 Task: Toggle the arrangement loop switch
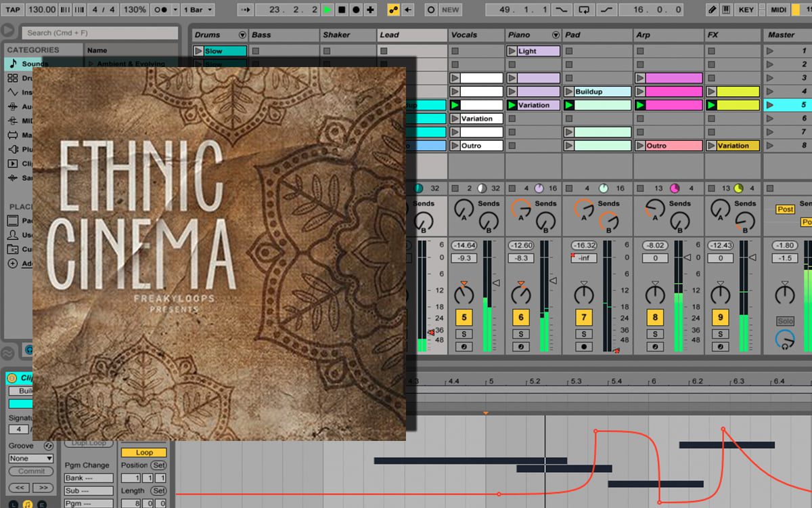click(584, 9)
